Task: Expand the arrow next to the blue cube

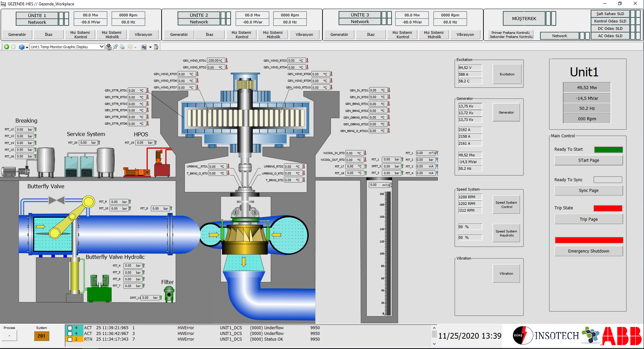Action: point(27,47)
